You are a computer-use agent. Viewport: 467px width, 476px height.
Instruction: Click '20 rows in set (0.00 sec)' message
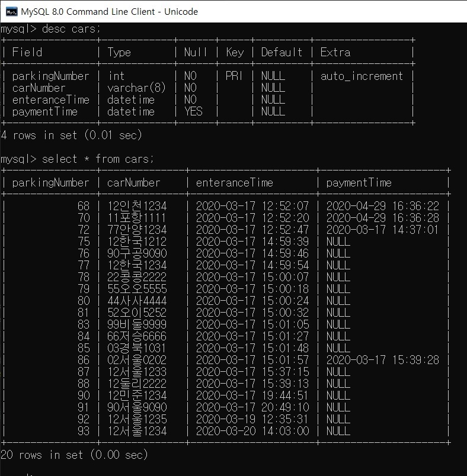[x=74, y=455]
